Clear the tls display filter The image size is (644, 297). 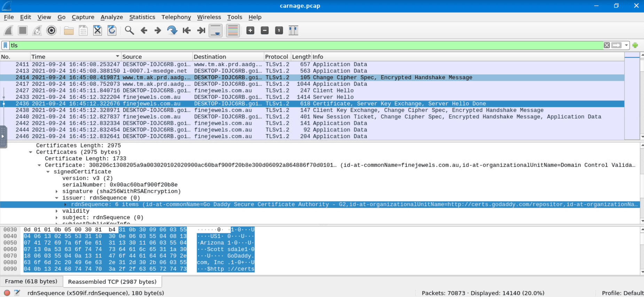[x=607, y=45]
